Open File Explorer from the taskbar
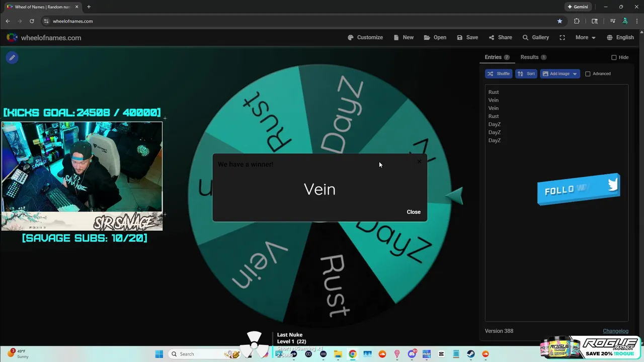The image size is (644, 362). coord(338,354)
